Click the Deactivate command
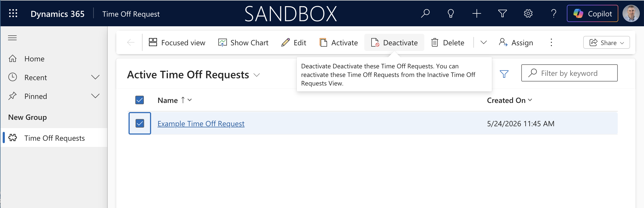 [394, 42]
